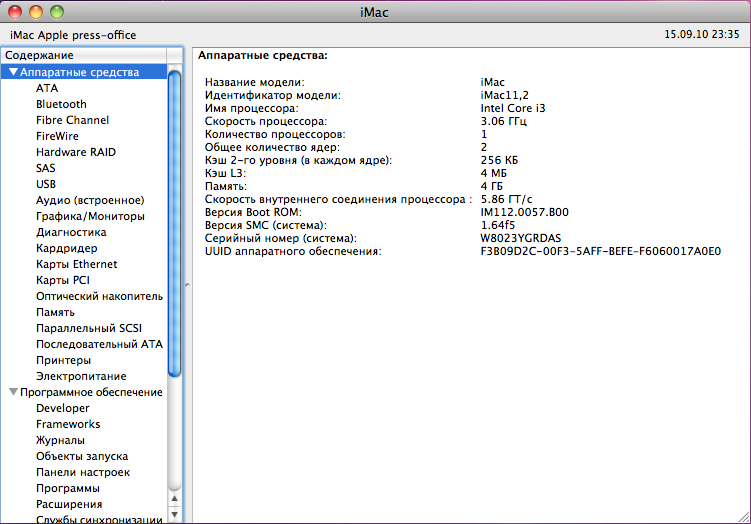Select Графика/Мониторы entry

click(90, 216)
